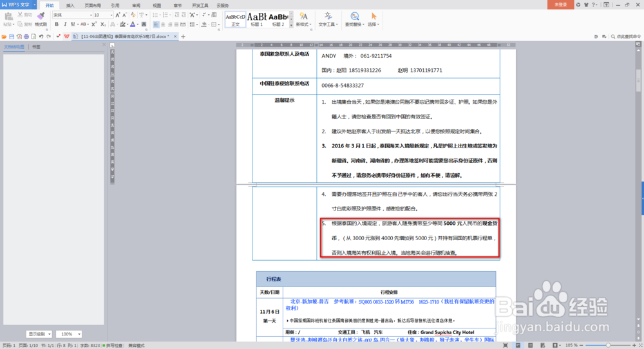
Task: Click the Select (选择) cursor tool
Action: pyautogui.click(x=374, y=19)
